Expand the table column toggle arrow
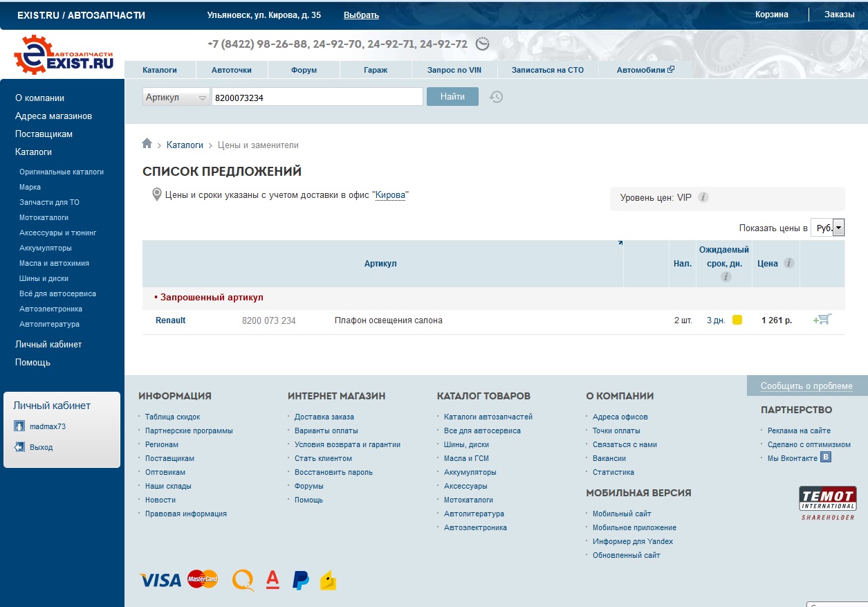The width and height of the screenshot is (868, 607). click(620, 243)
